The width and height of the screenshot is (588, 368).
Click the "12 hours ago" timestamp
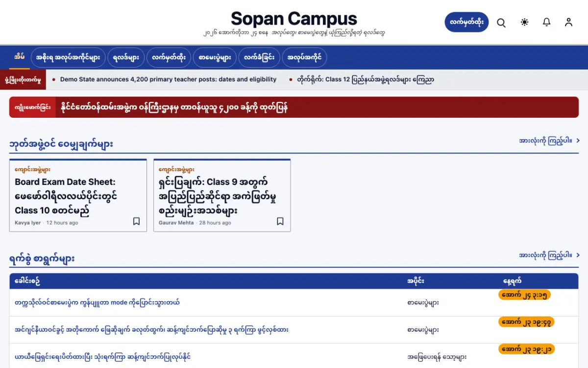(x=62, y=223)
